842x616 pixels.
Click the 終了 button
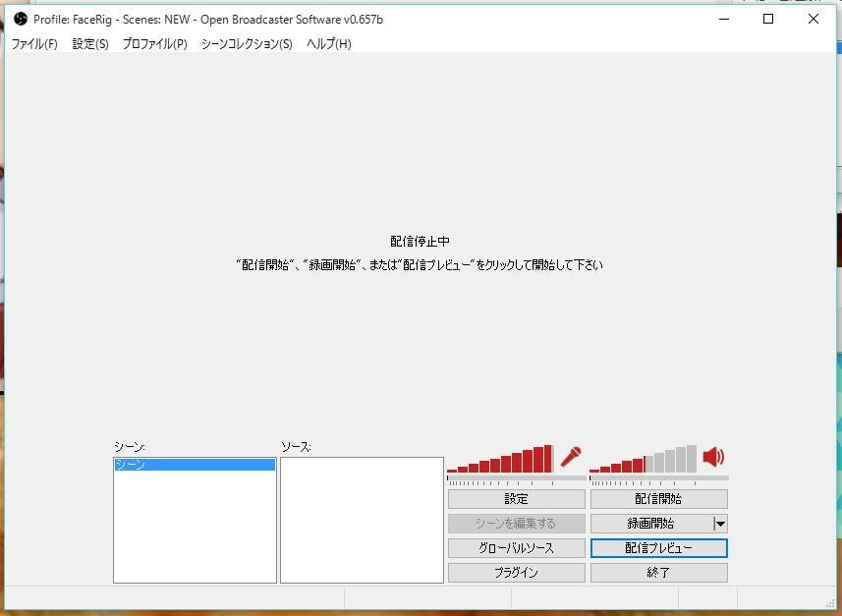(659, 573)
